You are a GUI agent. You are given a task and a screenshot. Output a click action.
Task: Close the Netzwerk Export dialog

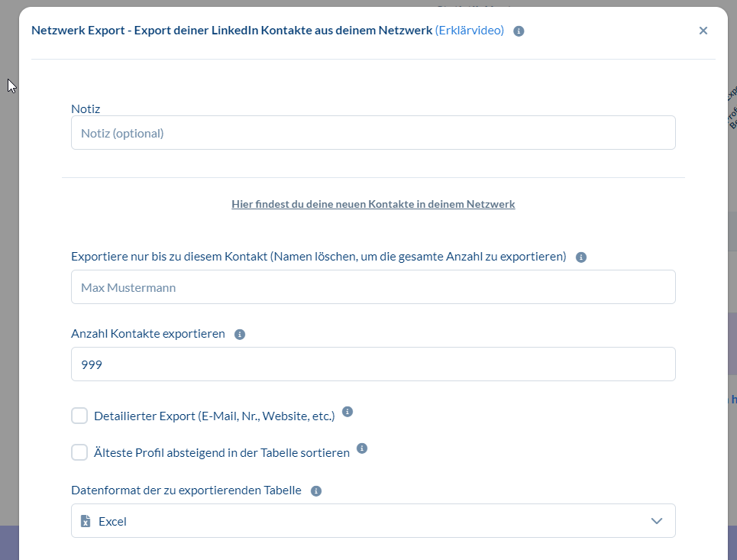703,31
